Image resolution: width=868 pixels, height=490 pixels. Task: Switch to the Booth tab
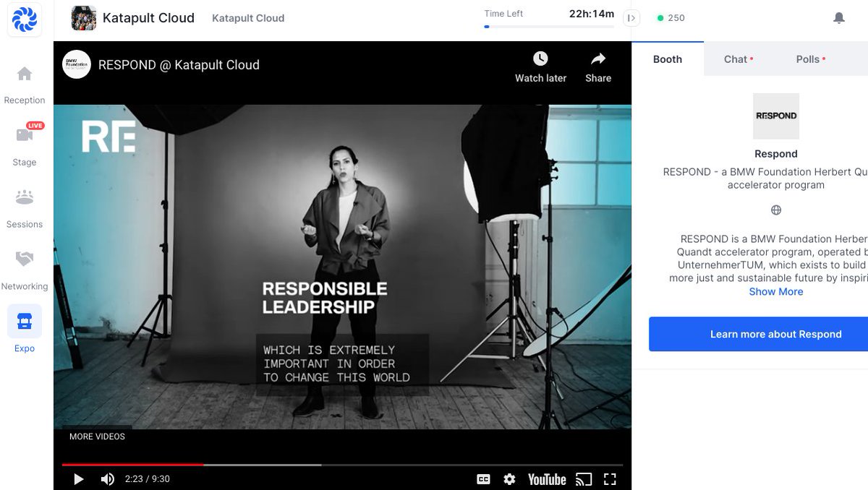668,59
